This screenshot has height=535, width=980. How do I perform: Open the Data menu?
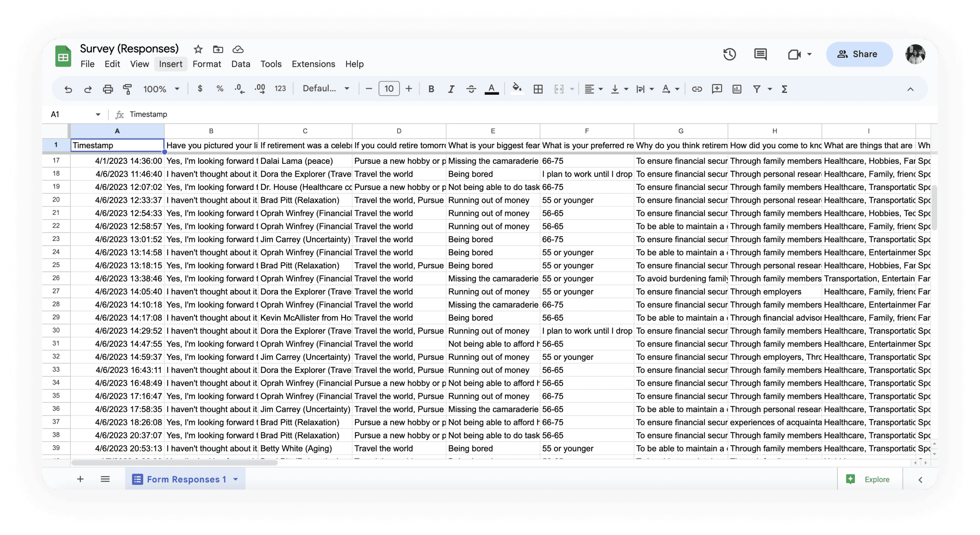click(241, 64)
